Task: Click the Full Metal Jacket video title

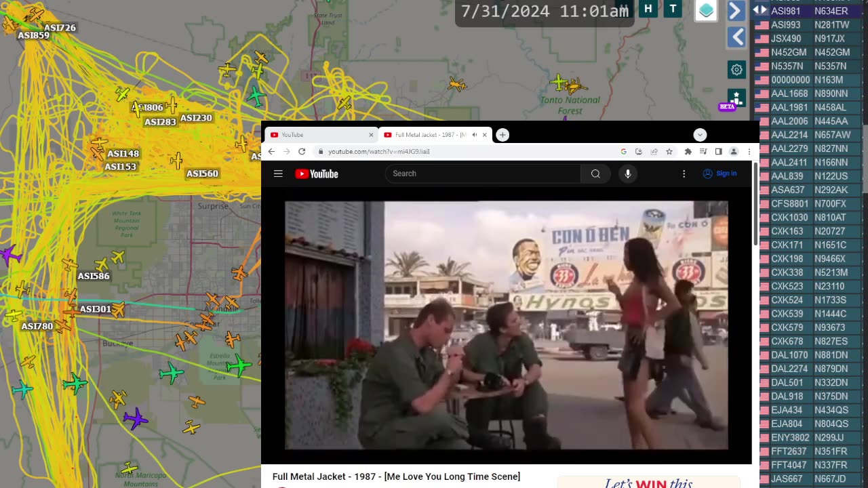Action: click(396, 477)
